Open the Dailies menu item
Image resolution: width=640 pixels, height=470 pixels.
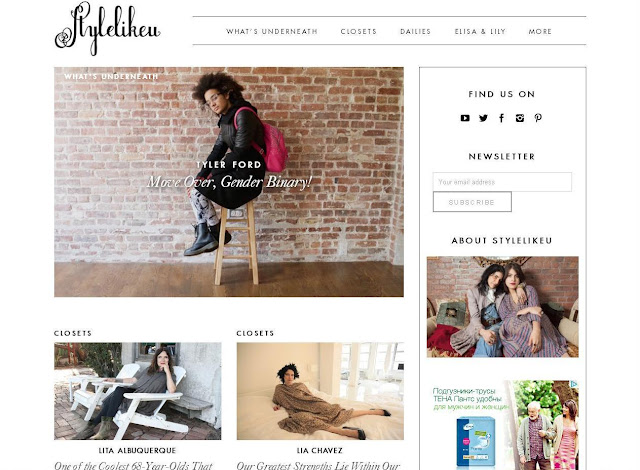[x=416, y=31]
